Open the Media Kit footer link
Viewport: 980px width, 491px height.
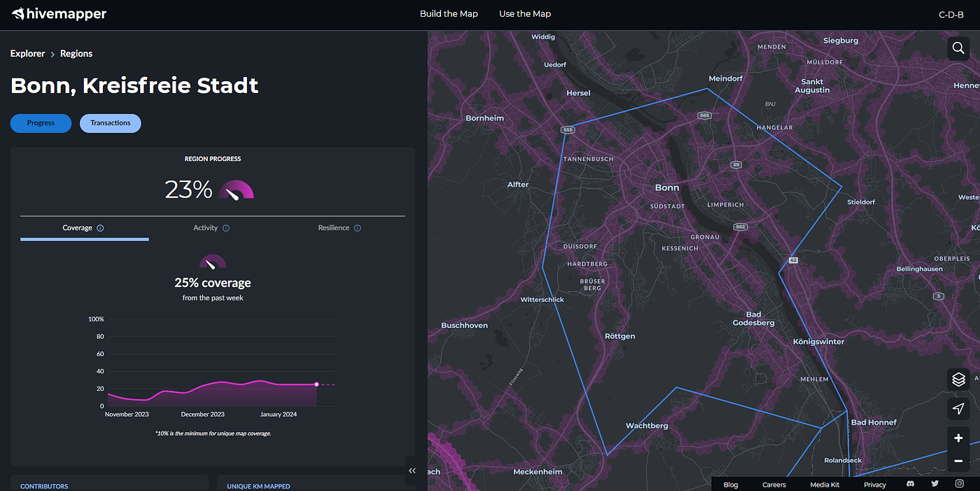pyautogui.click(x=825, y=485)
